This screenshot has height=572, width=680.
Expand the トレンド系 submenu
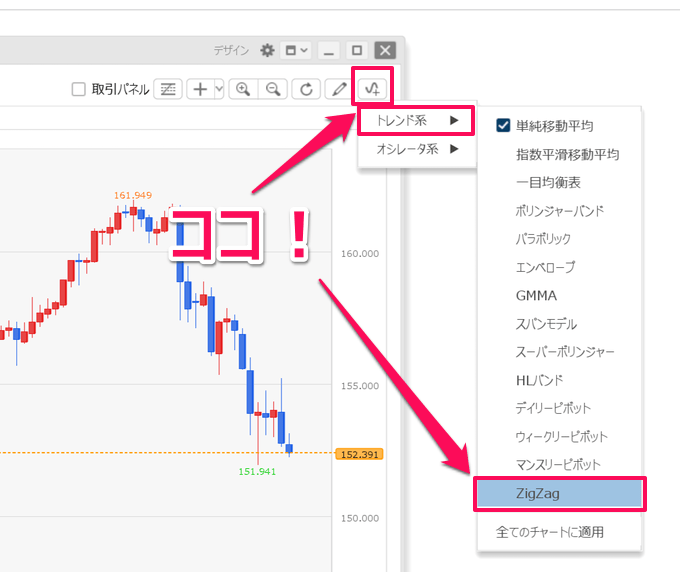point(409,121)
